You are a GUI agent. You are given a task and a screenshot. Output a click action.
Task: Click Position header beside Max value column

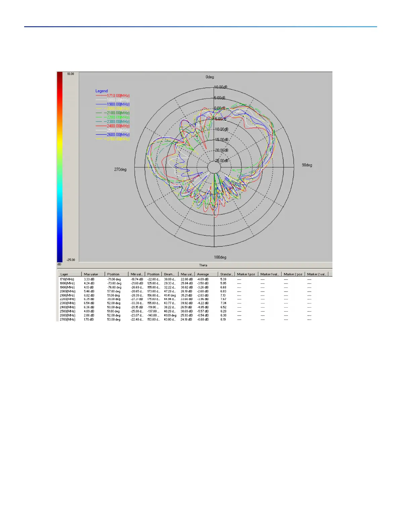coord(117,274)
